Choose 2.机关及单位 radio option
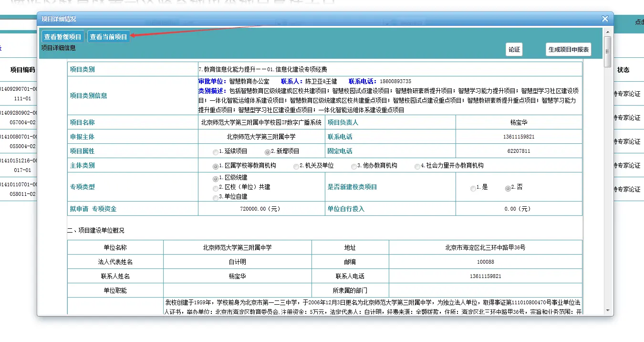Viewport: 644px width, 342px height. point(296,166)
